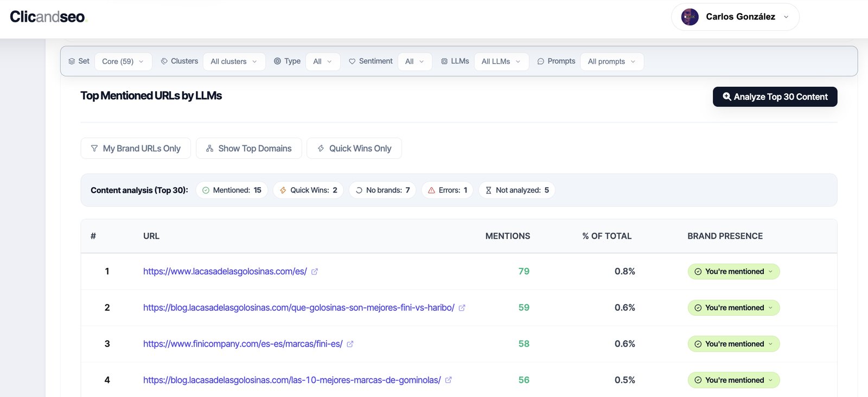Select the No brands: 7 chip

[382, 190]
